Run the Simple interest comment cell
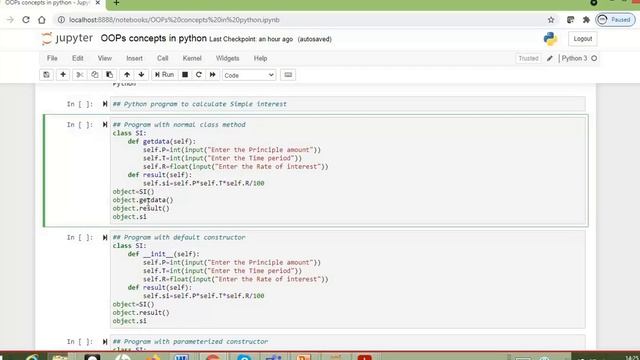Viewport: 640px width, 360px height. click(x=105, y=104)
